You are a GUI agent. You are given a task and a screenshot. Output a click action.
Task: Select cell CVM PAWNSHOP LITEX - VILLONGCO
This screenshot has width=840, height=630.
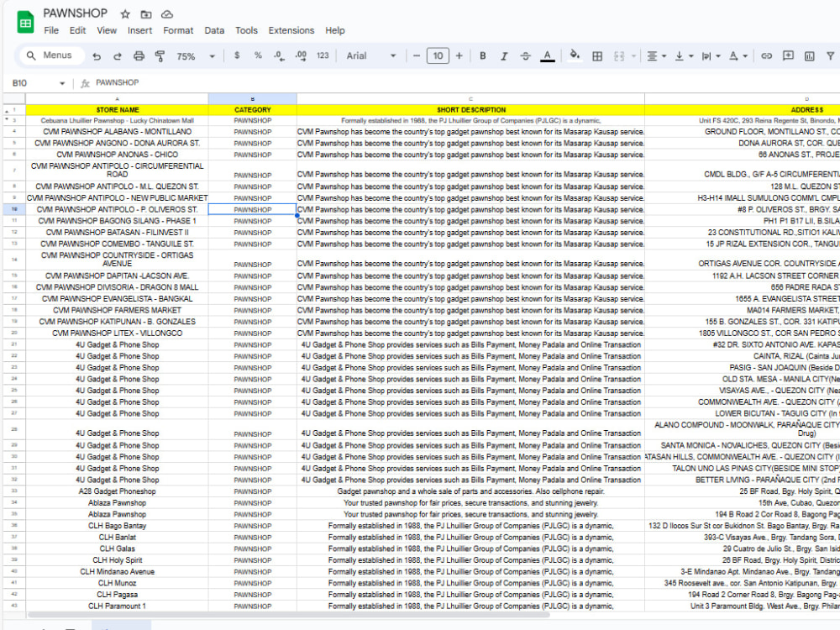coord(118,333)
